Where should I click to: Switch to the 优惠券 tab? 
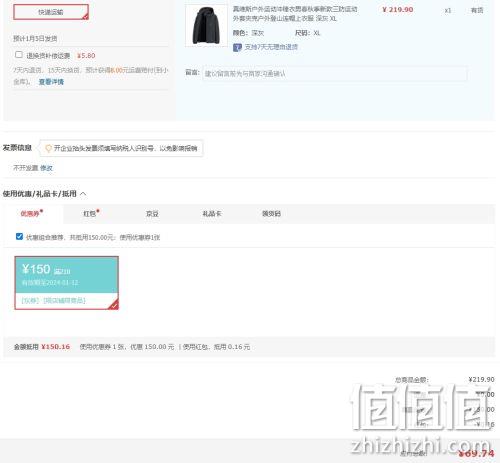(x=32, y=213)
